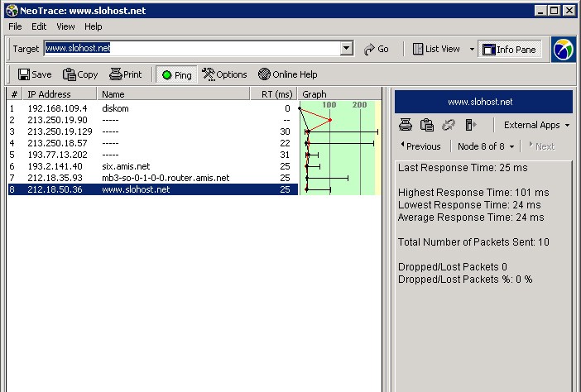
Task: Maximize the NeoTrace window
Action: tap(555, 11)
